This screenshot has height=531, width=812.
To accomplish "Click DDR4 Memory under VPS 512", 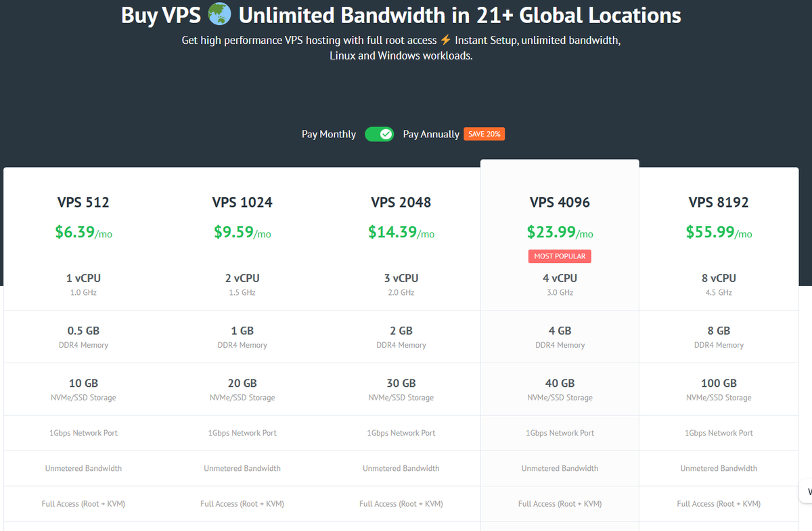I will (83, 345).
